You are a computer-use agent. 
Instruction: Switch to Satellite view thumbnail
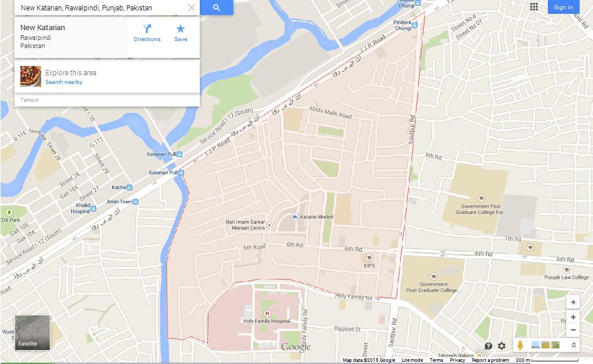tap(32, 333)
